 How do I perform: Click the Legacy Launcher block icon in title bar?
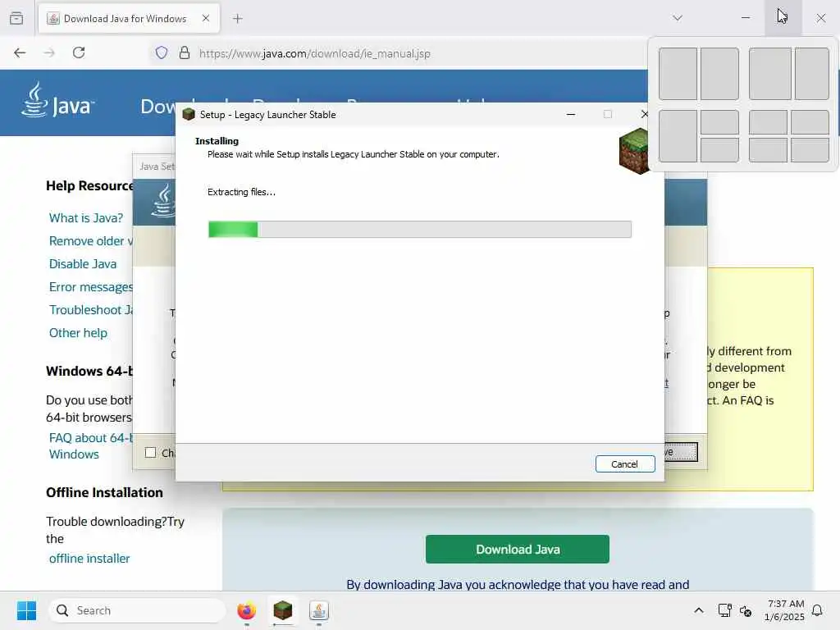pos(189,114)
